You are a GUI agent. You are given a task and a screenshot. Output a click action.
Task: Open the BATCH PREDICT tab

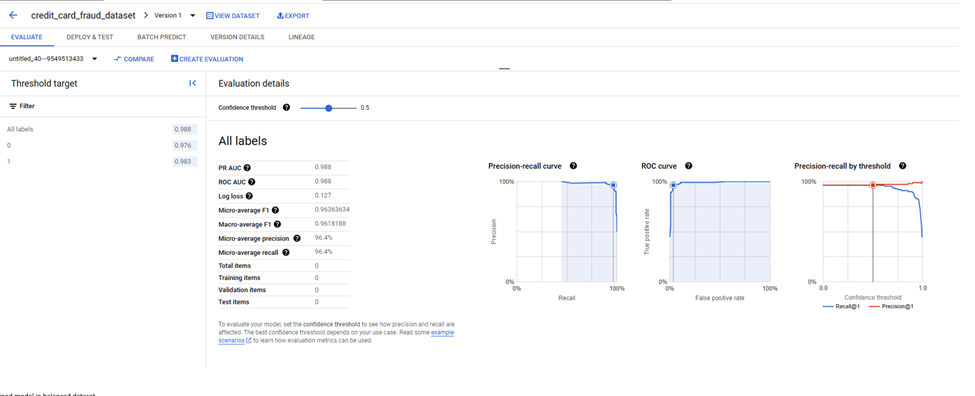coord(162,37)
